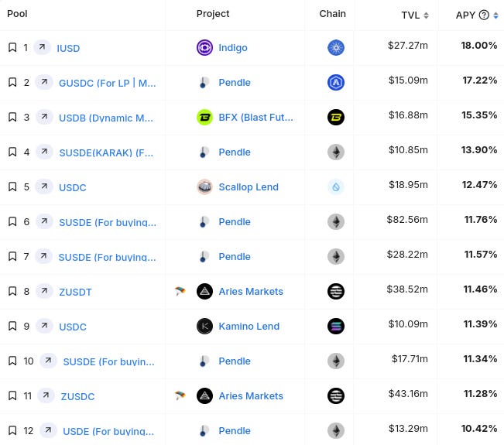The width and height of the screenshot is (504, 445).
Task: Open external link arrow for ZUSDT
Action: [x=44, y=291]
